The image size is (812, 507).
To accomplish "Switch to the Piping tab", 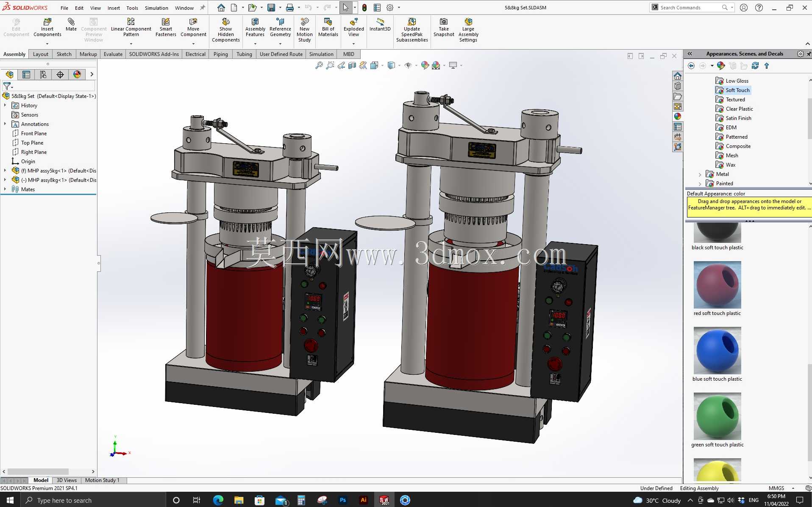I will click(x=220, y=54).
